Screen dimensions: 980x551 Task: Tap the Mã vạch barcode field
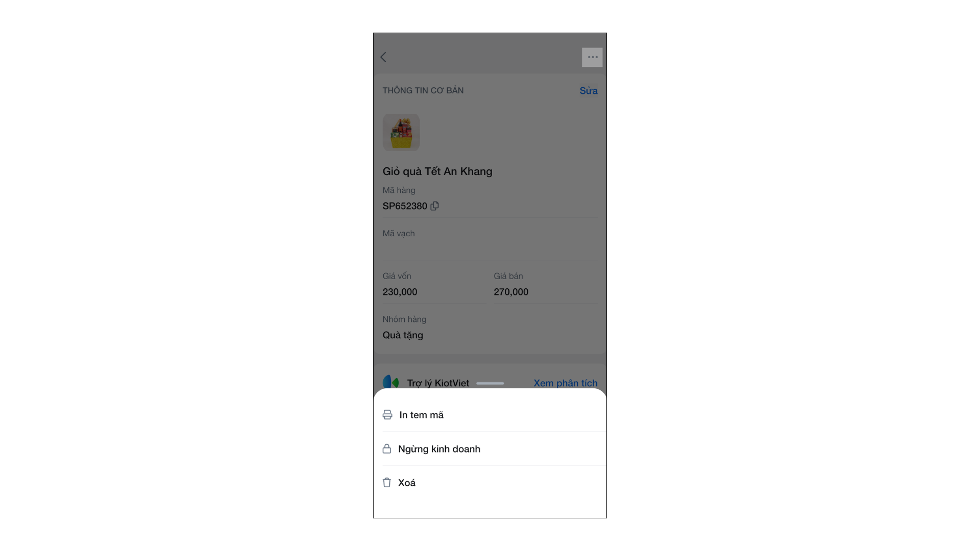(489, 244)
